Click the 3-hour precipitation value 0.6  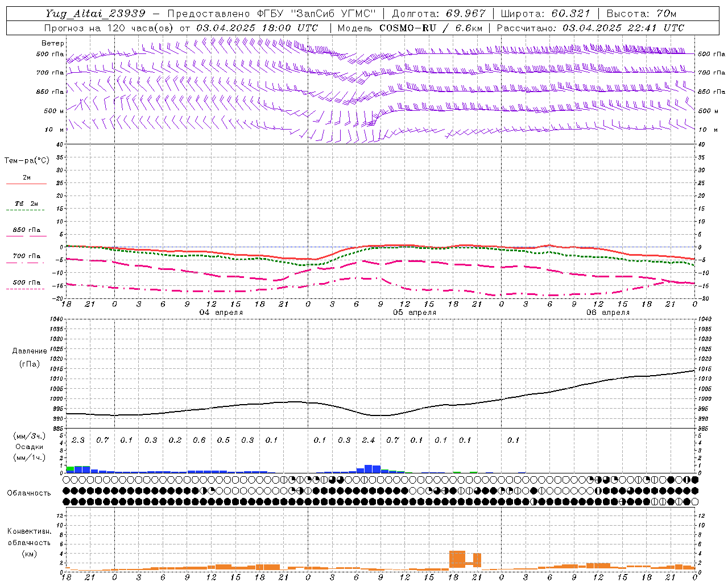click(199, 440)
